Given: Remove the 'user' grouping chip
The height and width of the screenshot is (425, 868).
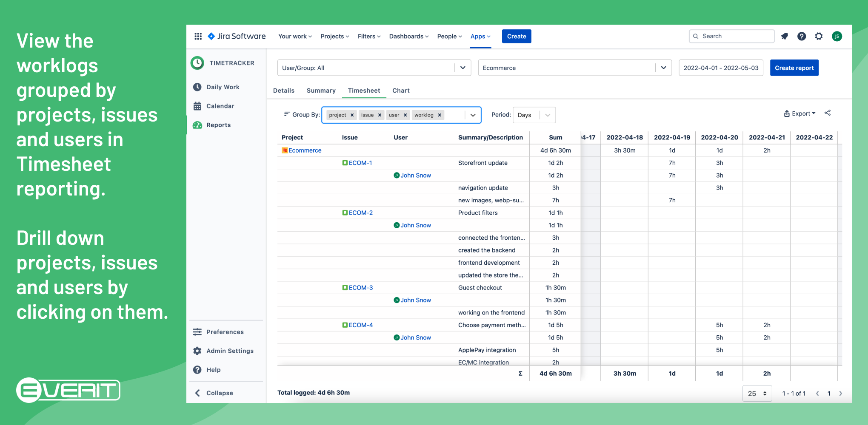Looking at the screenshot, I should pos(405,115).
